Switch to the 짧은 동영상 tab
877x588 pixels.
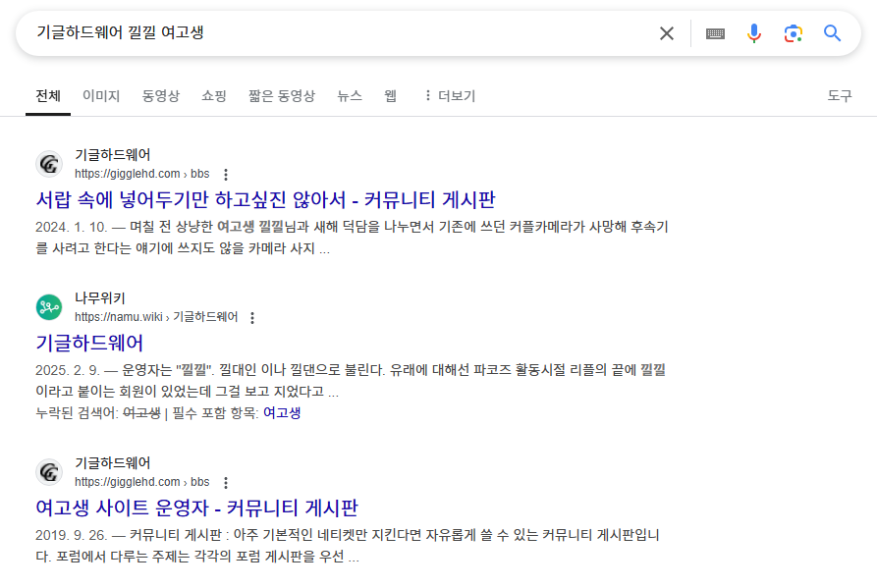point(282,96)
